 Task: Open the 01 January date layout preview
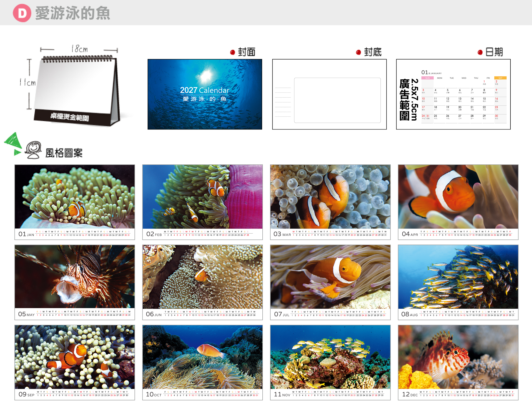(x=464, y=96)
